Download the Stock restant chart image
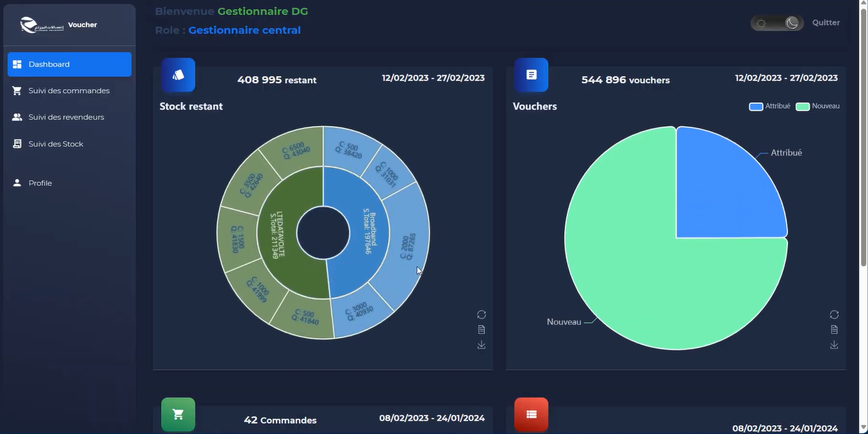The image size is (868, 434). 482,345
